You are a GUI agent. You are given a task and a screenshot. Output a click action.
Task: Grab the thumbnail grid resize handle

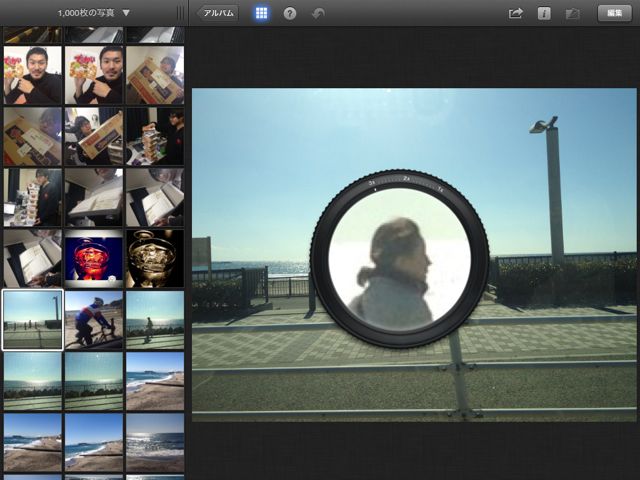point(180,13)
